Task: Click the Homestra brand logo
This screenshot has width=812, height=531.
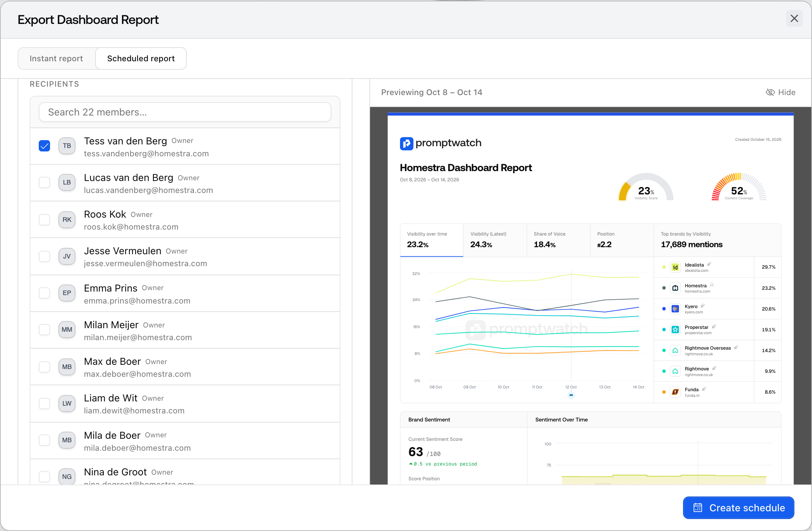Action: tap(675, 288)
